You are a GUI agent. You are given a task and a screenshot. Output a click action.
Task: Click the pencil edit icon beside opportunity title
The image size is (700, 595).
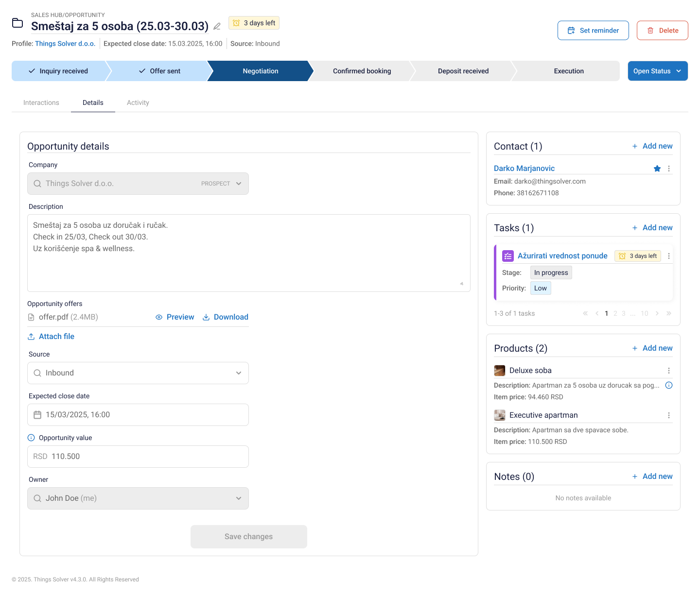click(x=217, y=26)
